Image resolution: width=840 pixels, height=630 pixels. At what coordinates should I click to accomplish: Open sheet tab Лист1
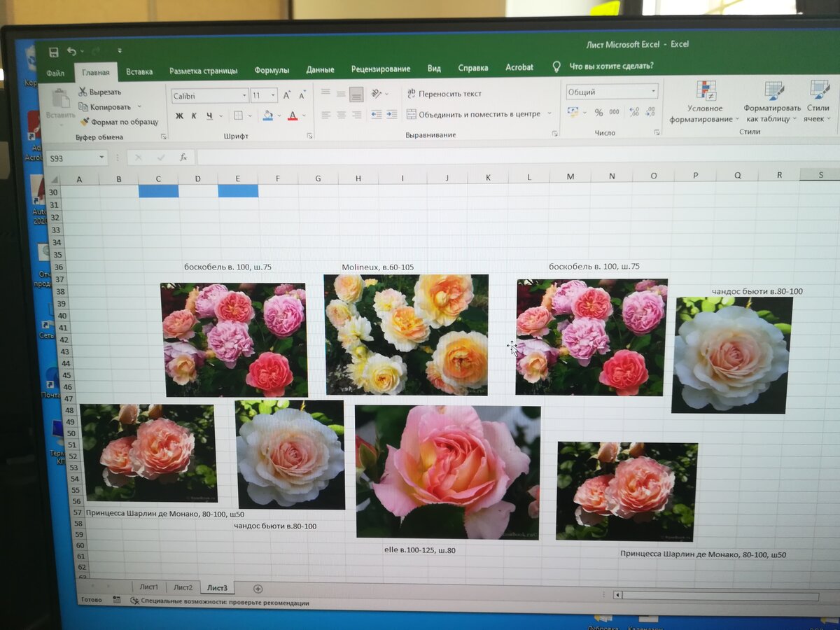click(x=148, y=587)
